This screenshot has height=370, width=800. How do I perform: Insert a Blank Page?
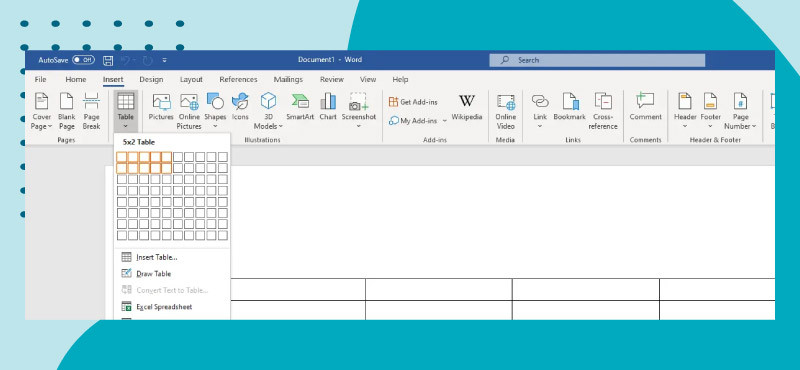(66, 111)
